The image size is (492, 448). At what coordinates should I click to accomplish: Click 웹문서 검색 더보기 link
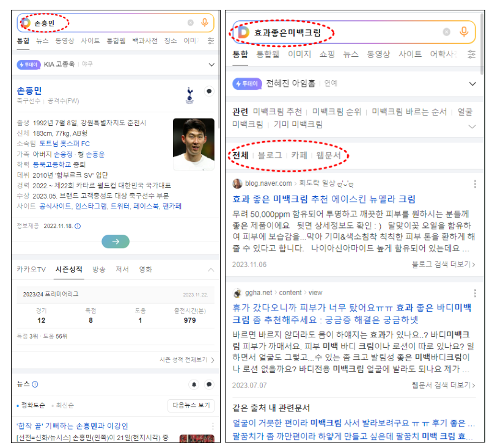[443, 384]
